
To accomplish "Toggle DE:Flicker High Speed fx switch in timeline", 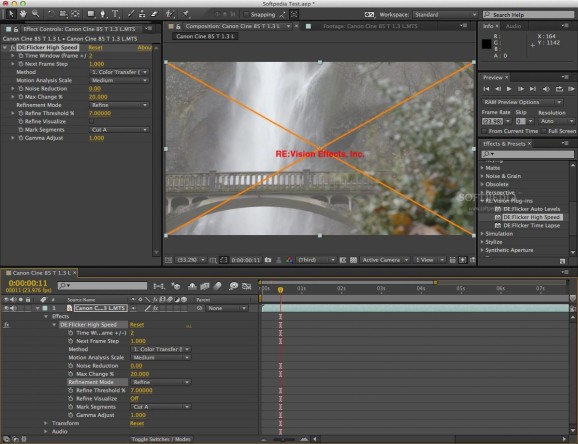I will coord(6,325).
